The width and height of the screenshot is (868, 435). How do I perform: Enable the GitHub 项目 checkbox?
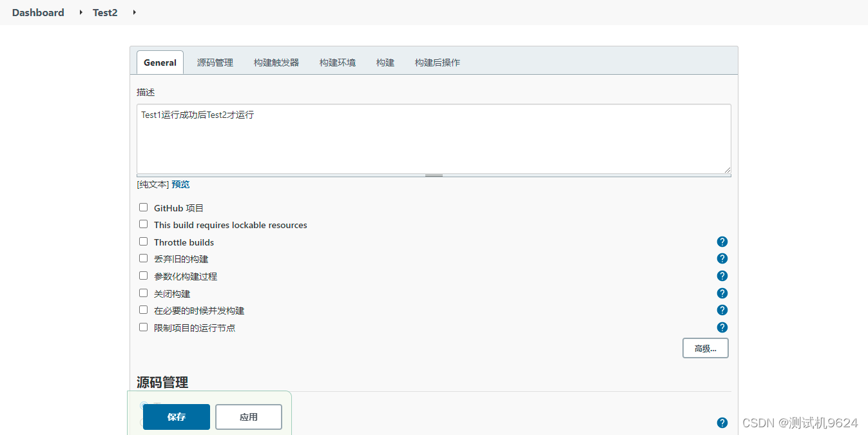(143, 208)
